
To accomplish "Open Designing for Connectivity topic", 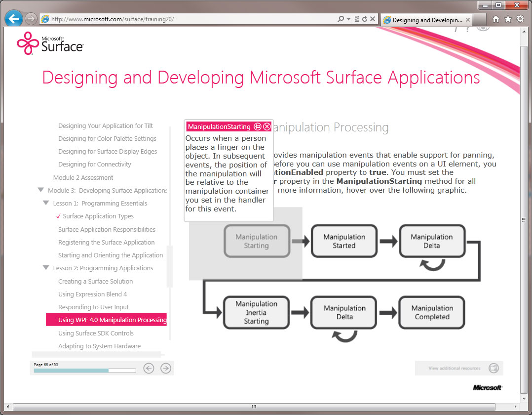I will 95,165.
